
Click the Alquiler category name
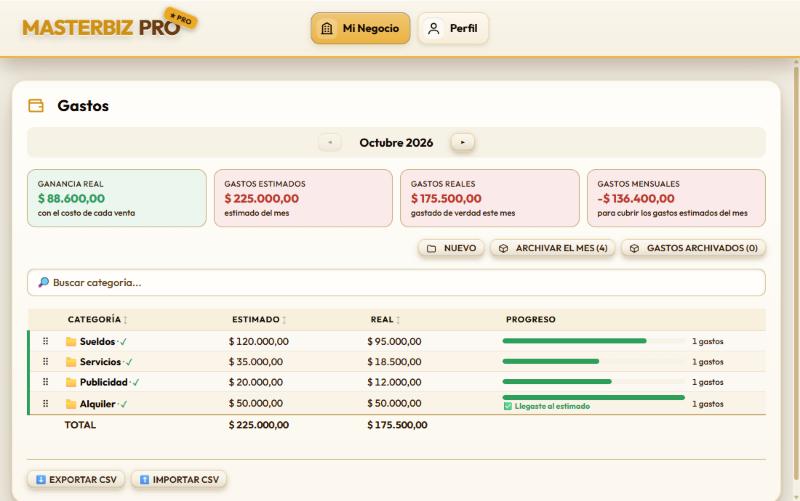pyautogui.click(x=97, y=404)
